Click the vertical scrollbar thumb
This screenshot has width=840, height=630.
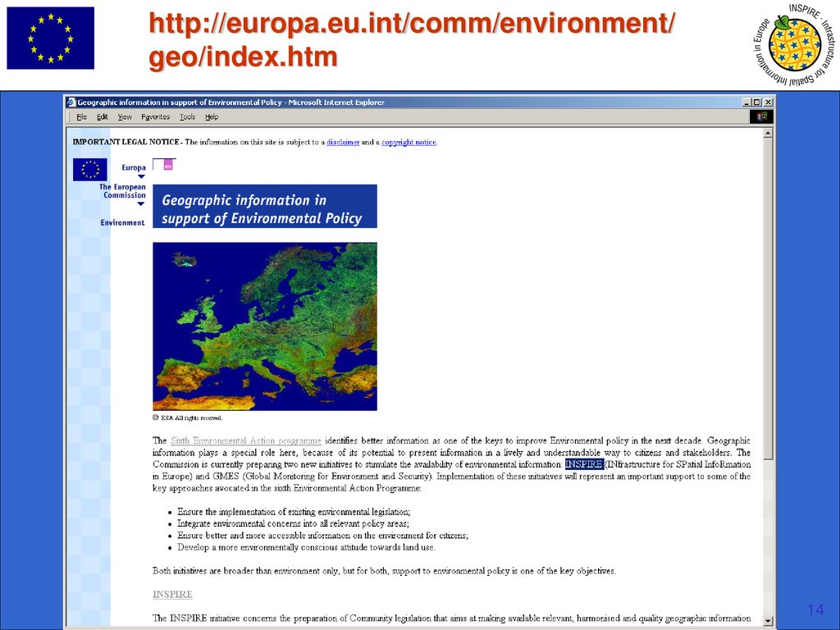coord(768,298)
